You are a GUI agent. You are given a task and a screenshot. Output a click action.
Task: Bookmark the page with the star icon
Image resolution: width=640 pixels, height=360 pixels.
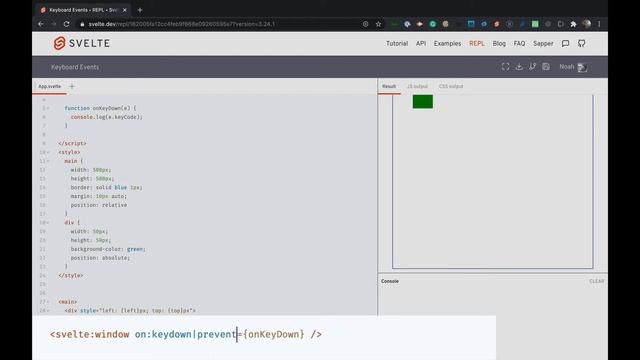pyautogui.click(x=378, y=24)
